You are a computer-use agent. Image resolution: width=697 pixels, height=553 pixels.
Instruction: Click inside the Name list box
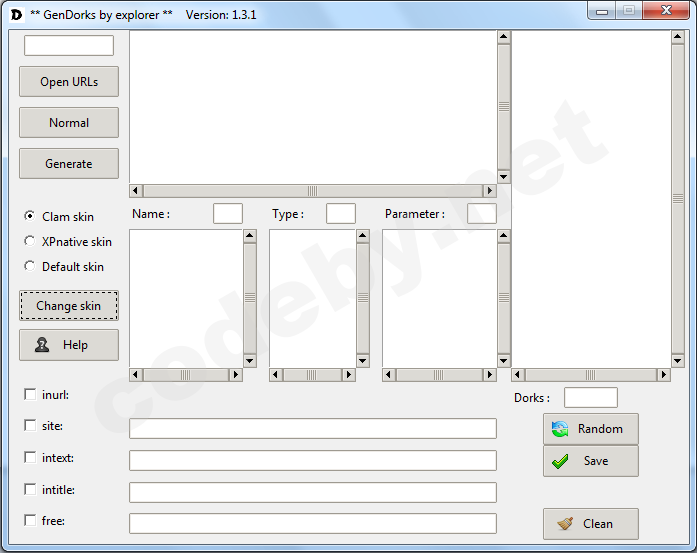tap(186, 298)
